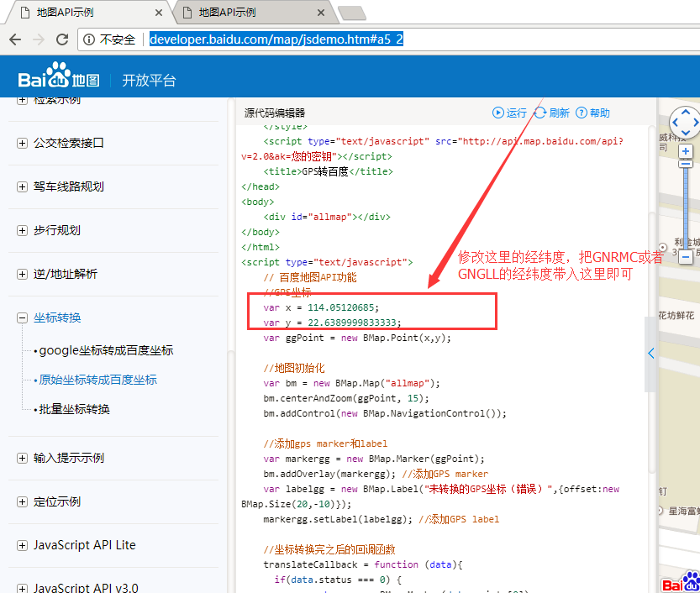This screenshot has width=700, height=593.
Task: Click the site info 不安全 icon
Action: 90,39
